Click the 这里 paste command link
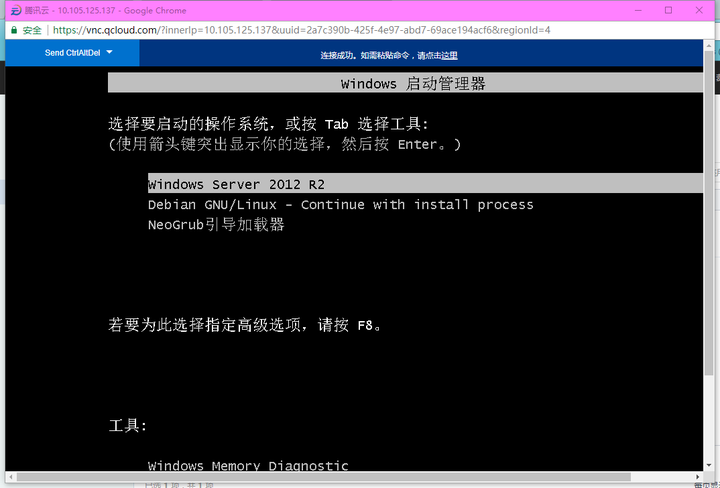This screenshot has width=720, height=488. click(x=449, y=55)
